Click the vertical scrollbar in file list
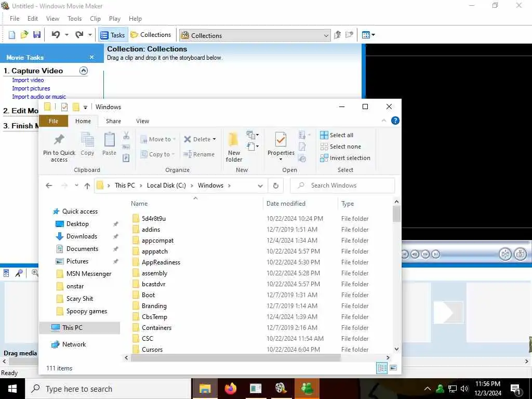The image size is (532, 399). click(396, 214)
